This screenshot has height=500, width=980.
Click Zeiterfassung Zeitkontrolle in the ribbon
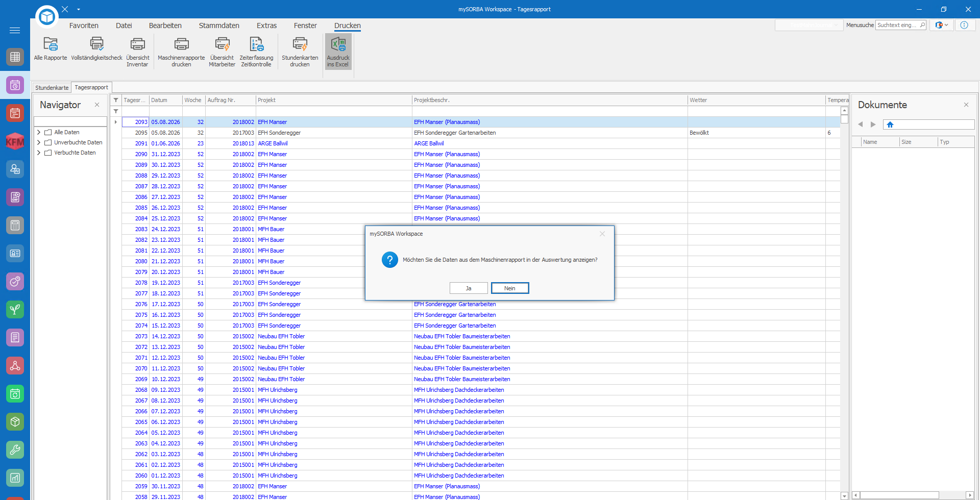[x=256, y=52]
